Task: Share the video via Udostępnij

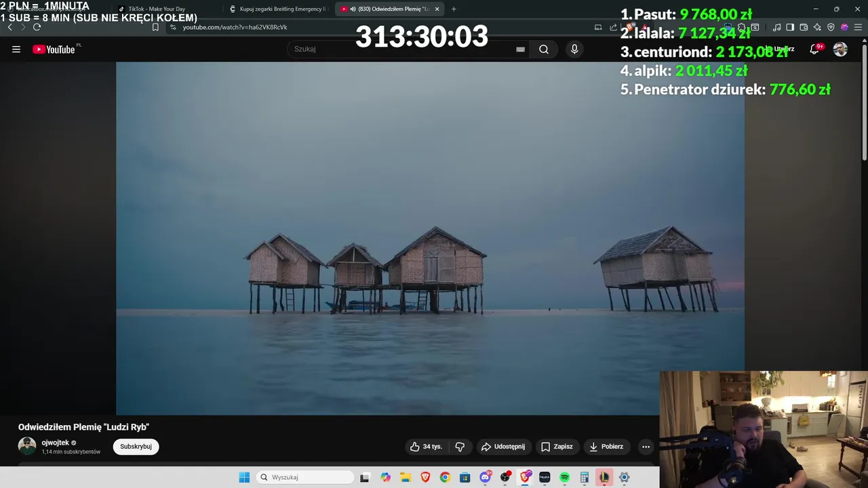Action: click(x=503, y=447)
